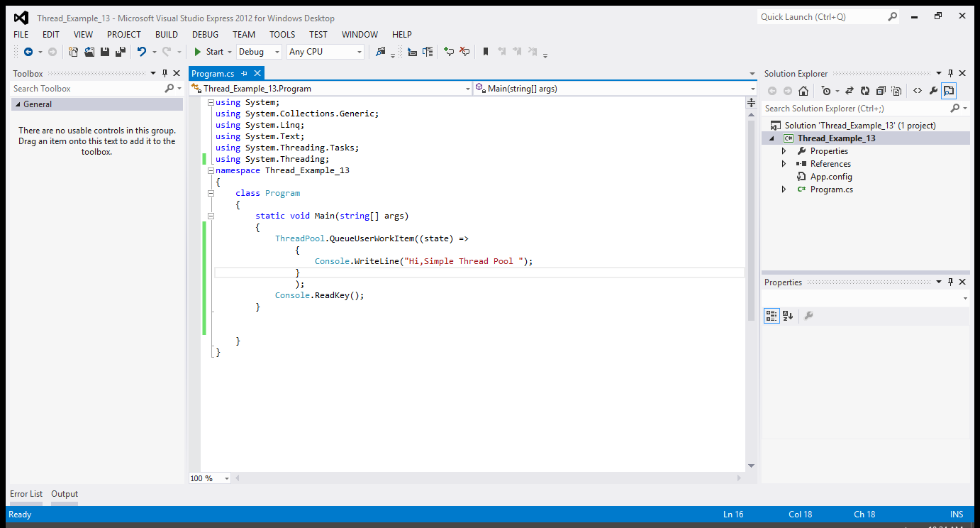
Task: Click the Solution Explorer search magnifier icon
Action: click(954, 108)
